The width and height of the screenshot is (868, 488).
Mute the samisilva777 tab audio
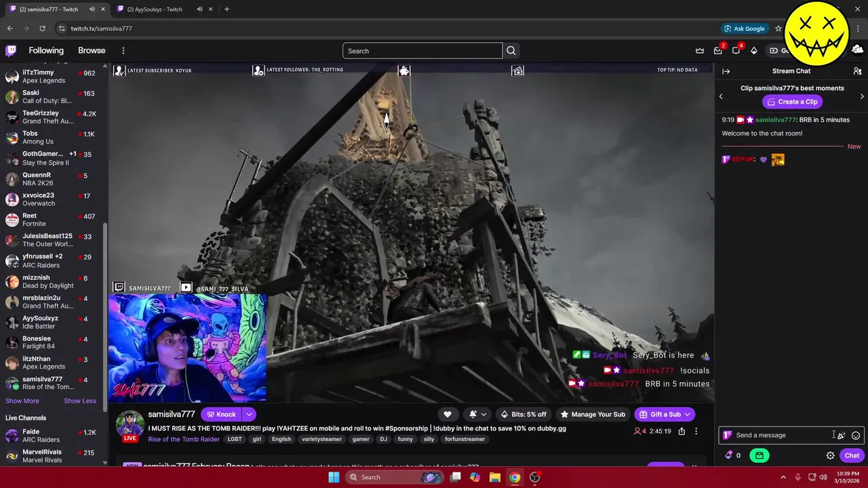point(92,9)
